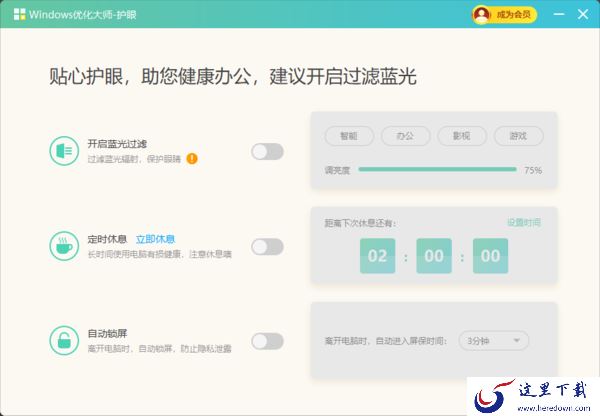Click the hours box showing 02
The width and height of the screenshot is (600, 416).
pos(377,256)
